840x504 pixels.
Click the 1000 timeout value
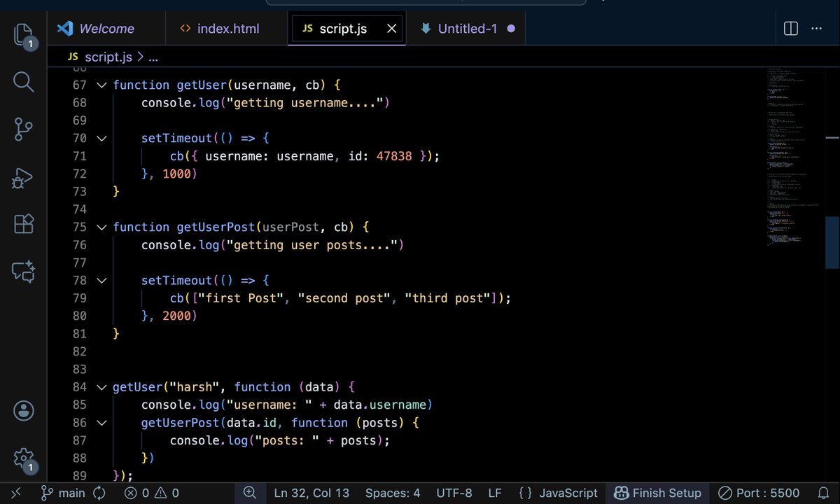[176, 174]
